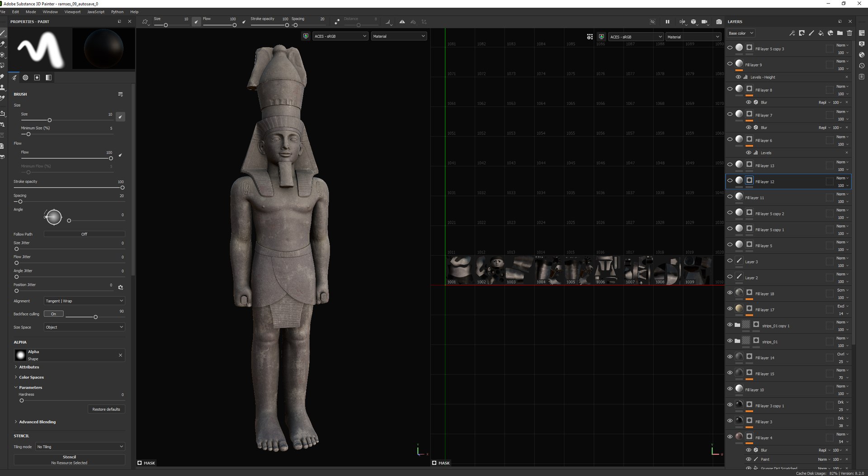The height and width of the screenshot is (476, 868).
Task: Open 2D viewport Material display dropdown
Action: point(693,37)
